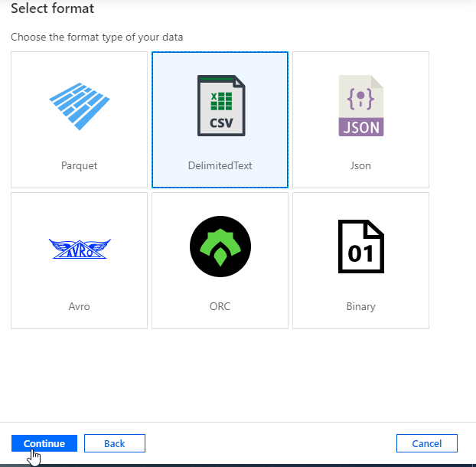Go back with the Back button

click(x=114, y=443)
